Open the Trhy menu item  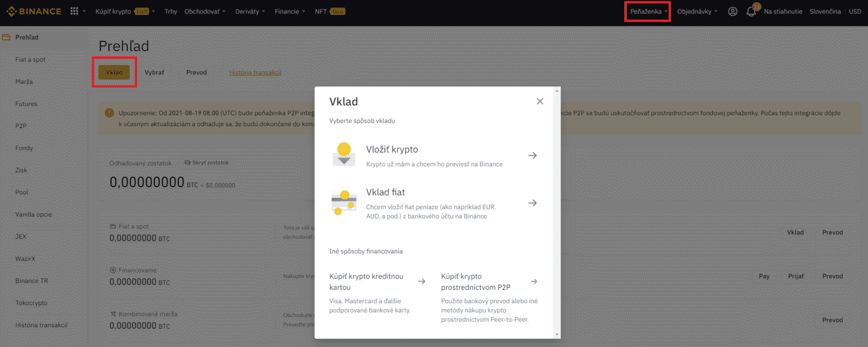click(171, 12)
